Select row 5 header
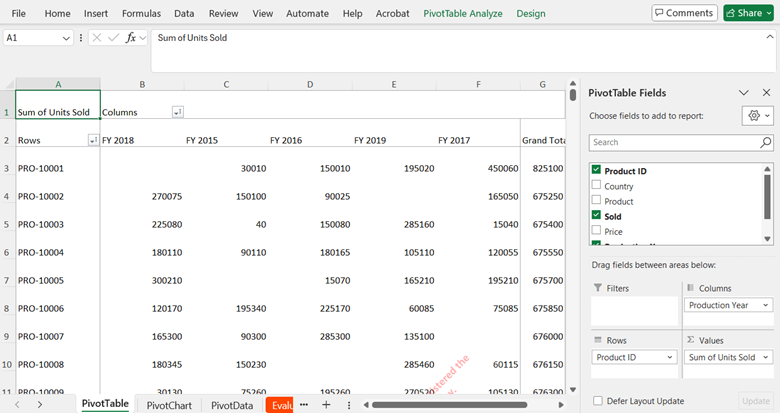This screenshot has width=780, height=413. pyautogui.click(x=7, y=224)
